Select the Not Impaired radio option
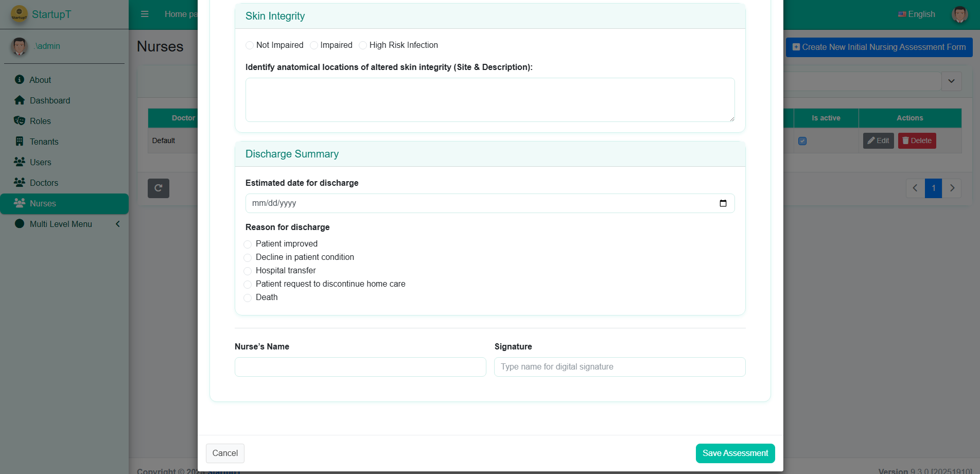Screen dimensions: 980x474 (250, 45)
